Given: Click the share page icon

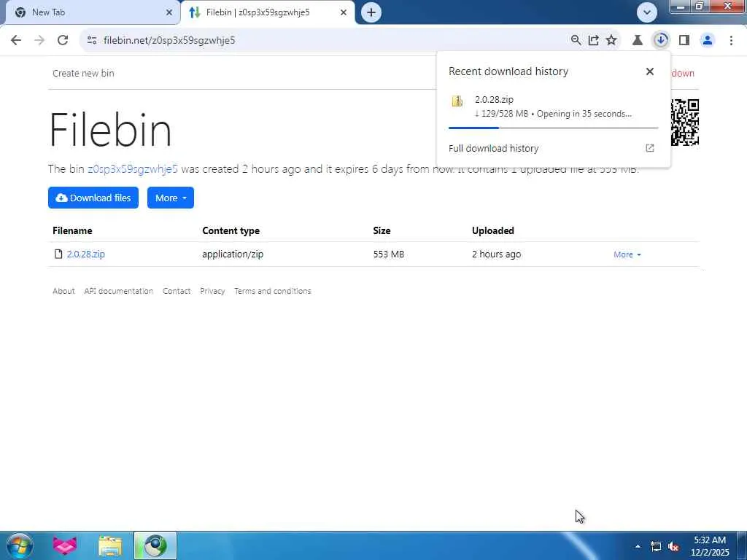Looking at the screenshot, I should pos(594,41).
